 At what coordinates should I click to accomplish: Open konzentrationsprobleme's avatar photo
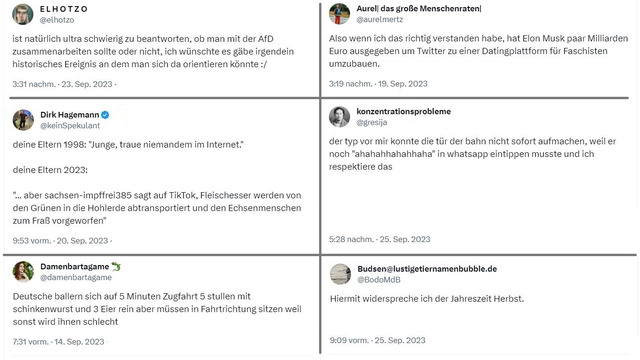340,117
